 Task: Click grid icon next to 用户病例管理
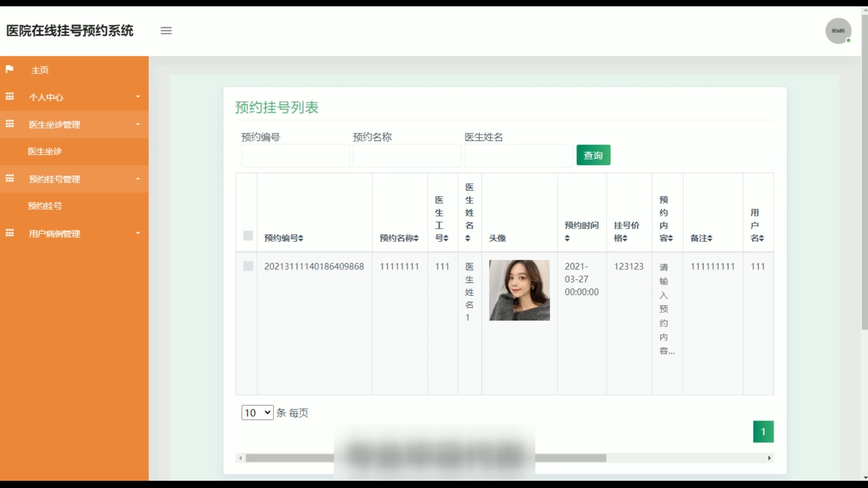point(9,233)
